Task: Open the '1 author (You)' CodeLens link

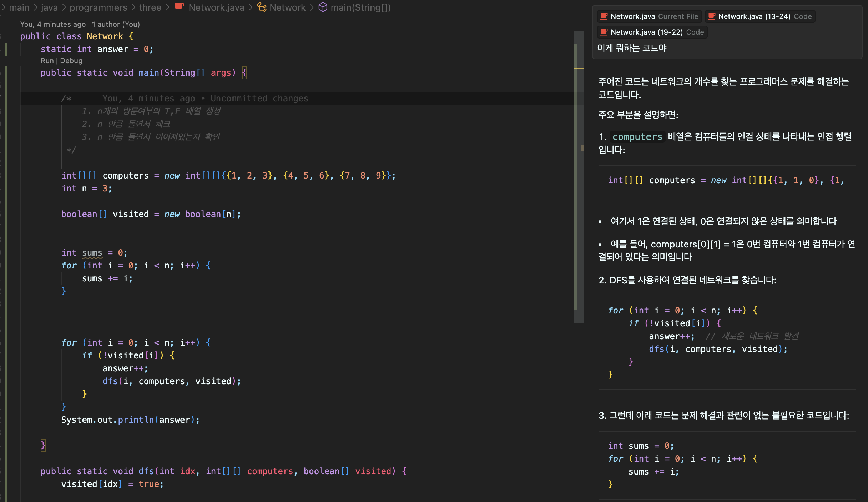Action: click(116, 24)
